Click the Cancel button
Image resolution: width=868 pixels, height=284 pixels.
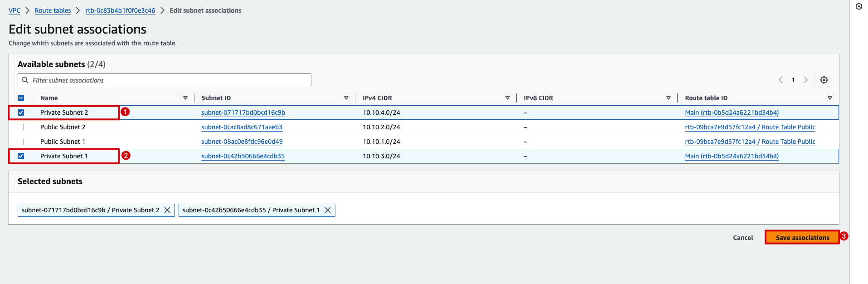point(743,238)
